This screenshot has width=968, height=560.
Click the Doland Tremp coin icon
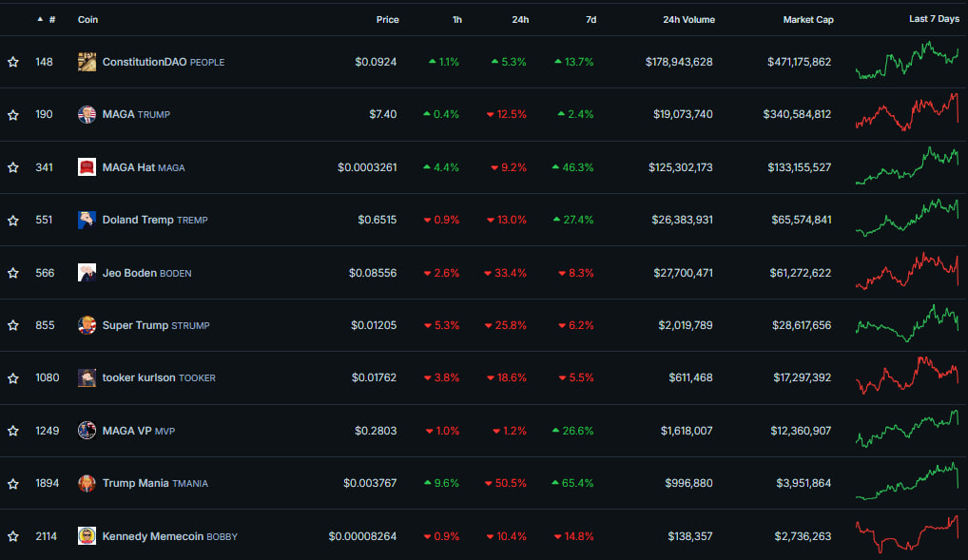[x=87, y=220]
